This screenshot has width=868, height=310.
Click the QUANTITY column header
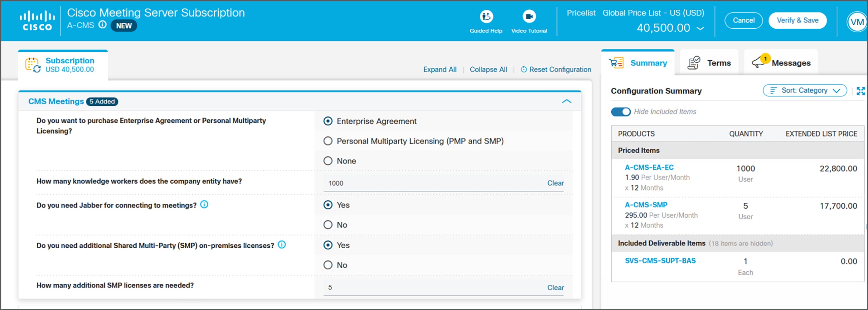[x=746, y=134]
